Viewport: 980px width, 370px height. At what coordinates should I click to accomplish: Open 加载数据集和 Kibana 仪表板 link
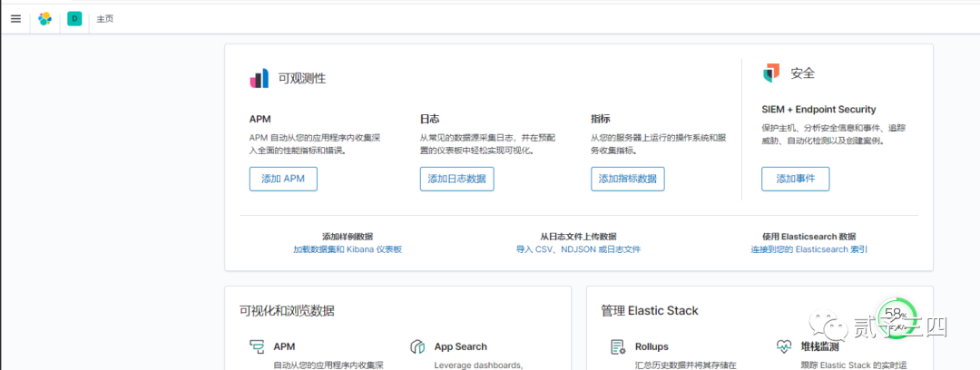coord(348,249)
